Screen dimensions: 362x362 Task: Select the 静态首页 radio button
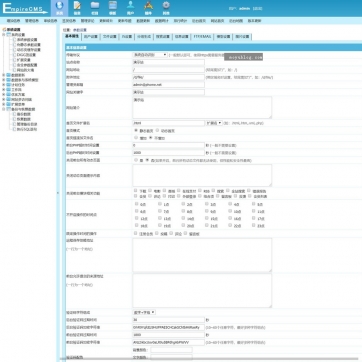136,131
